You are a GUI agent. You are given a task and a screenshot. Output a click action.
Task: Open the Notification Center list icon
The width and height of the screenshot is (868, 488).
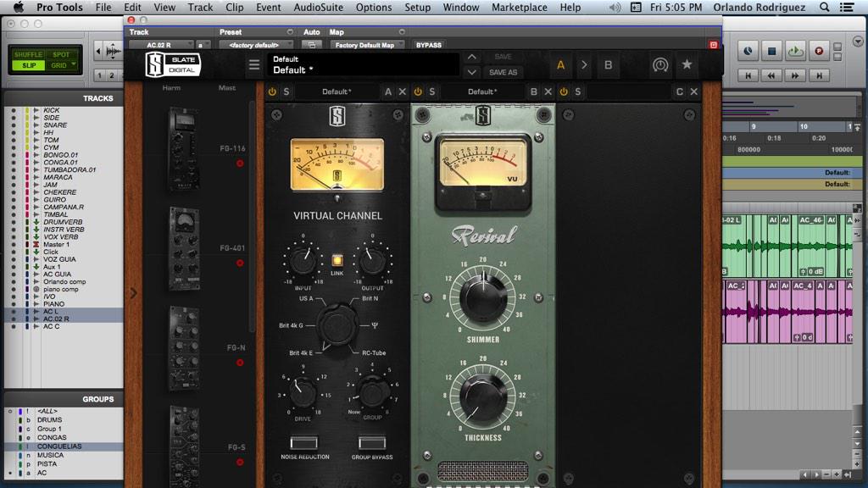pyautogui.click(x=847, y=7)
